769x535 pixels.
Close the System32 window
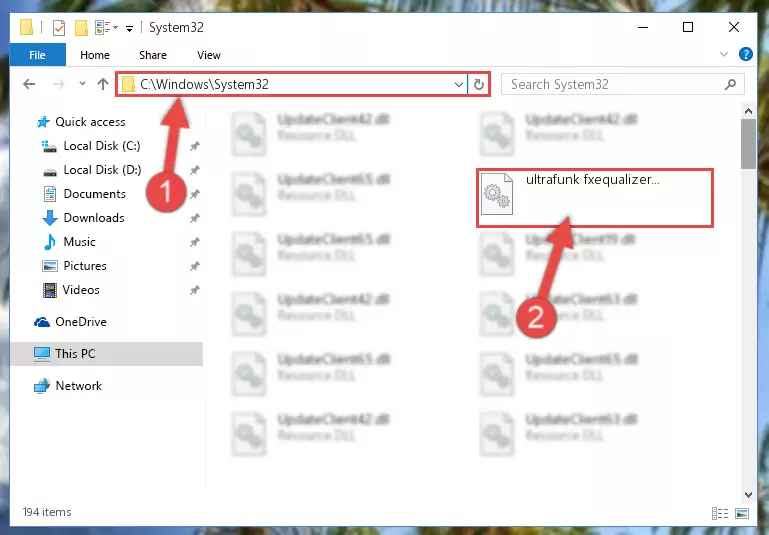point(734,27)
